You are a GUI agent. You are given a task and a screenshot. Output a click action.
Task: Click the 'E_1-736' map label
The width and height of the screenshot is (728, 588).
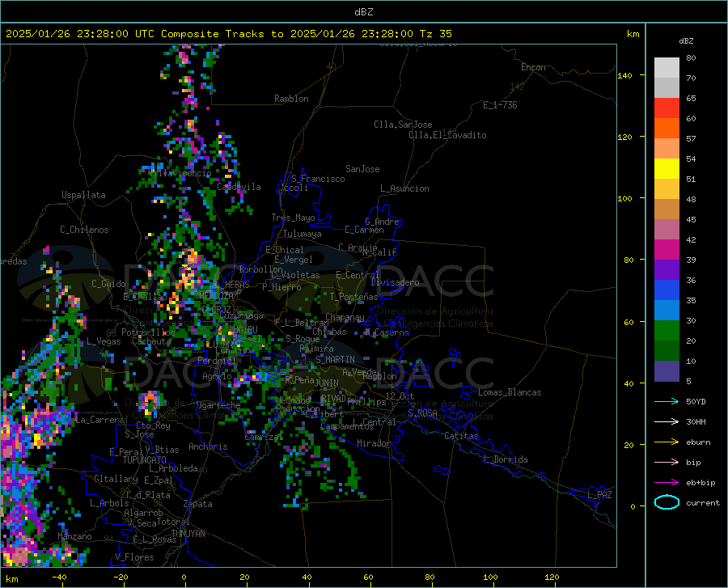pyautogui.click(x=500, y=105)
